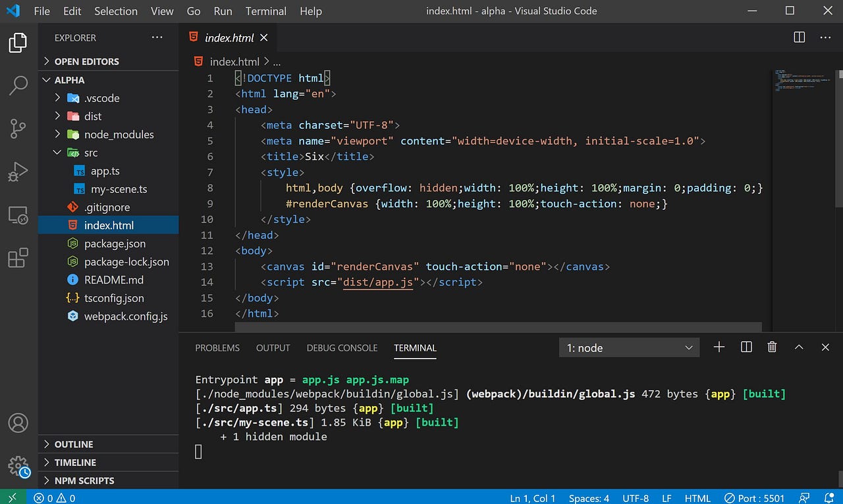Select the Source Control icon
843x504 pixels.
17,129
